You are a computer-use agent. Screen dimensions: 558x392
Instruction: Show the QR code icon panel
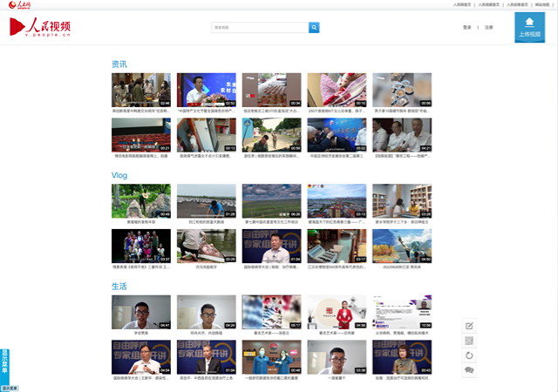pyautogui.click(x=469, y=341)
